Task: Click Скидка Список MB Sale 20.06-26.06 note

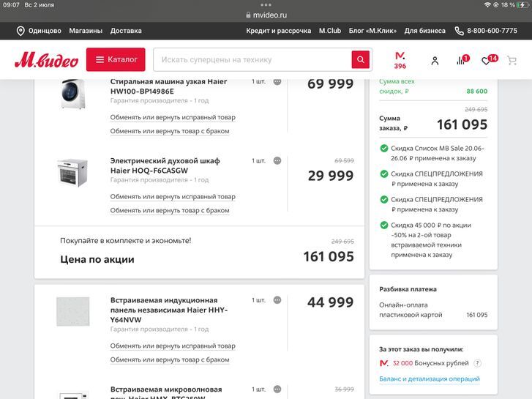Action: (438, 153)
